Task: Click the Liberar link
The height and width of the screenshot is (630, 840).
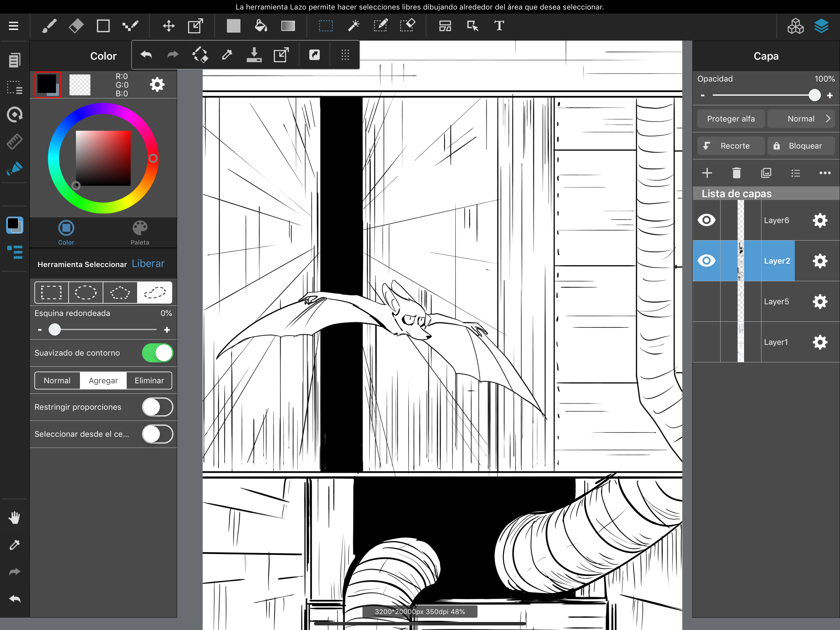Action: pyautogui.click(x=148, y=264)
